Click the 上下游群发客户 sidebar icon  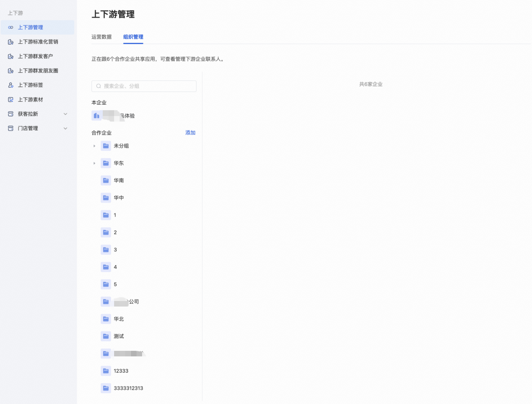point(11,56)
